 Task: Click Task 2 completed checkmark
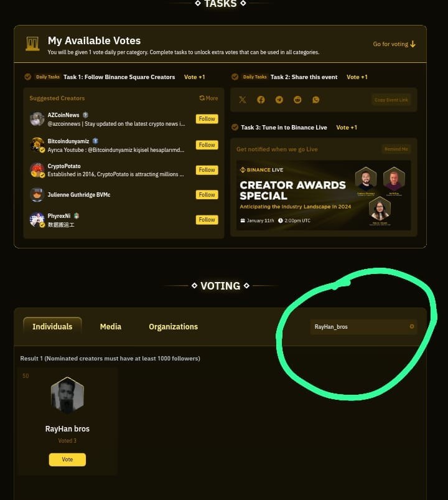point(235,77)
